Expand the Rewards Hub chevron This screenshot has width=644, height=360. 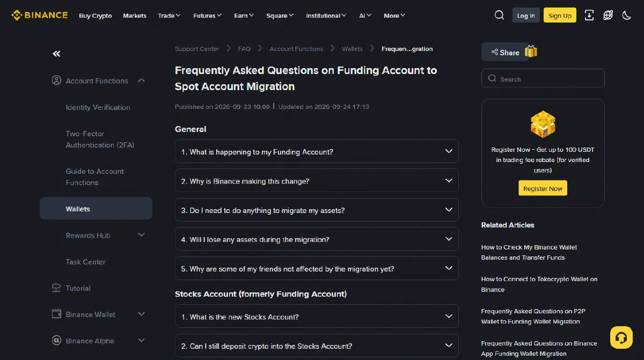141,235
